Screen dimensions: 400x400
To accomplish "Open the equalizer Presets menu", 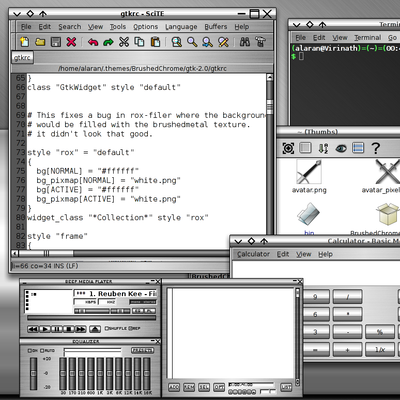I will [142, 350].
